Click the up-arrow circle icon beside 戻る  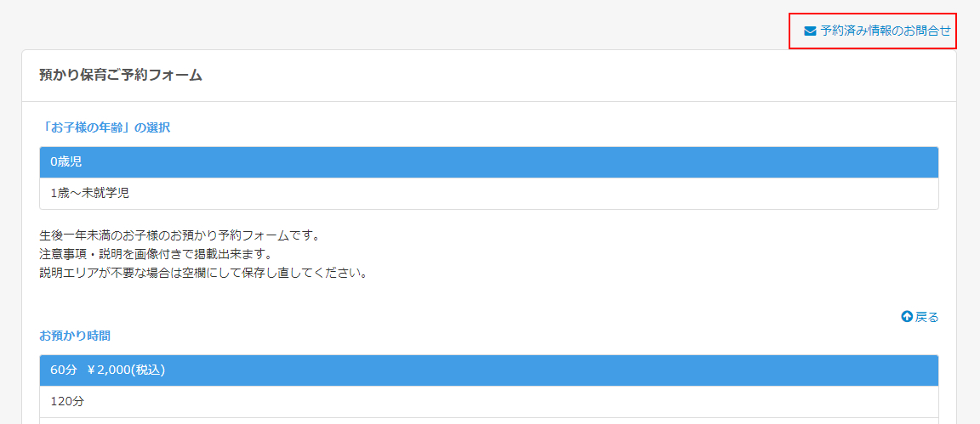pyautogui.click(x=907, y=317)
